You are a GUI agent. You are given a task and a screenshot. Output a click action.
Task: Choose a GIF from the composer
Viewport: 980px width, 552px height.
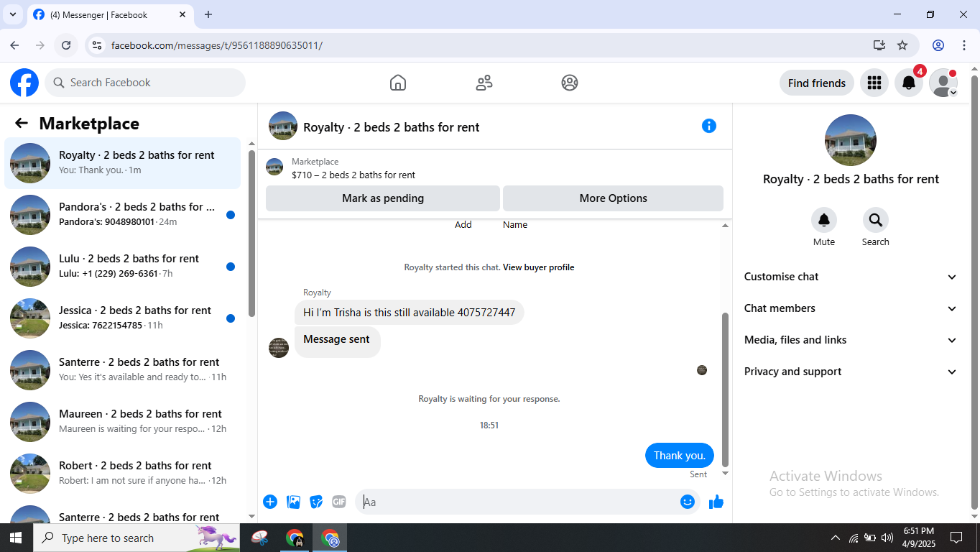point(339,502)
